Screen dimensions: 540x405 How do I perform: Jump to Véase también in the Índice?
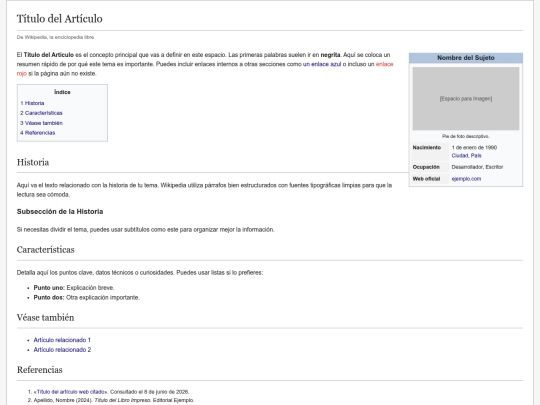(44, 123)
